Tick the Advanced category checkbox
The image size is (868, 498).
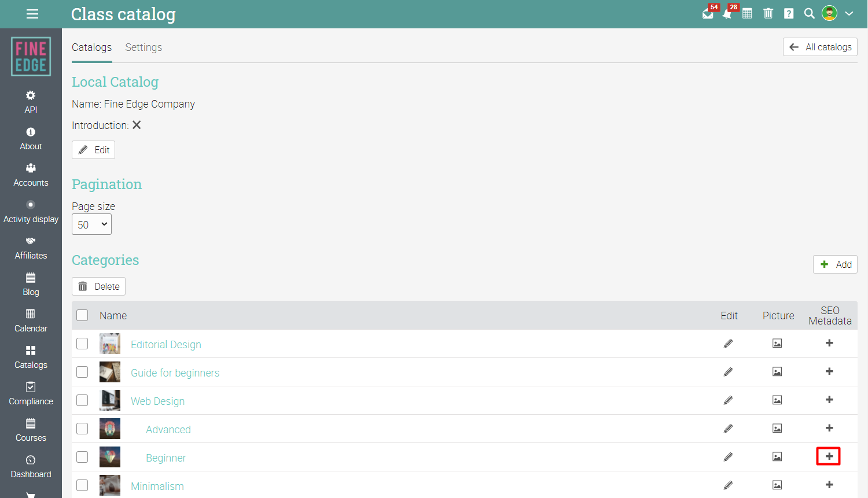(x=82, y=429)
